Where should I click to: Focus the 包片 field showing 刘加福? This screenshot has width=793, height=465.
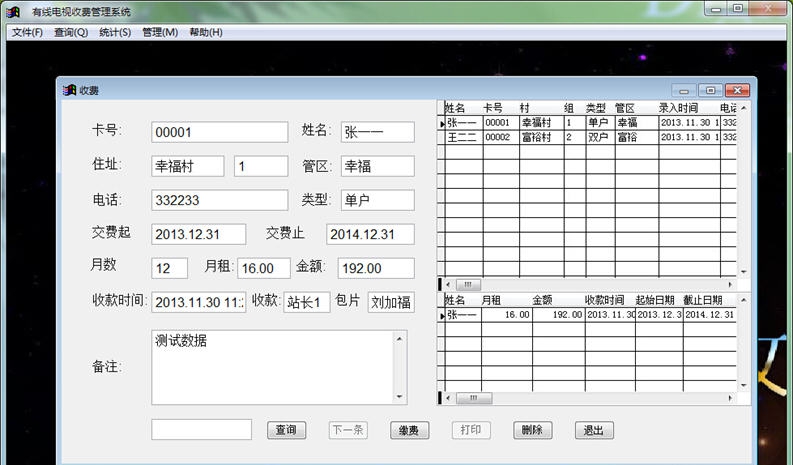[391, 302]
